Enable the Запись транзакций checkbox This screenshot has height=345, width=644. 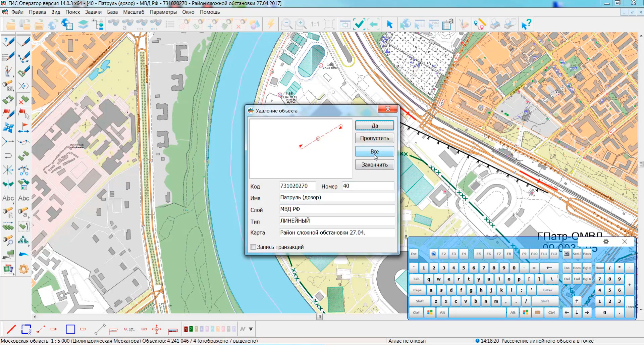coord(253,247)
